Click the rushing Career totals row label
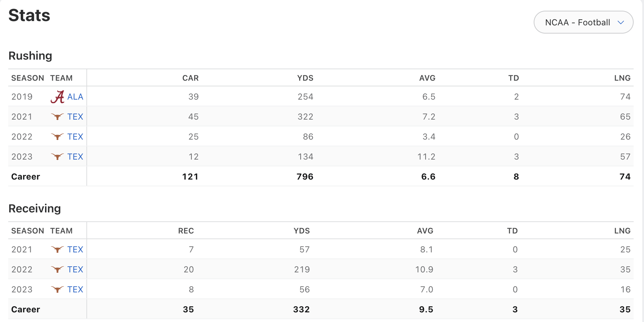This screenshot has width=644, height=322. 26,177
